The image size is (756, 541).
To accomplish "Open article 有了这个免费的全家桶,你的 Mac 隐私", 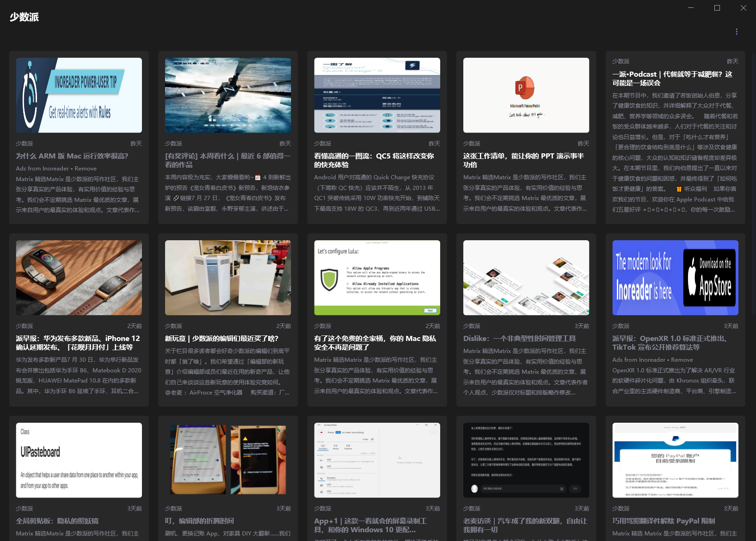I will (x=375, y=343).
